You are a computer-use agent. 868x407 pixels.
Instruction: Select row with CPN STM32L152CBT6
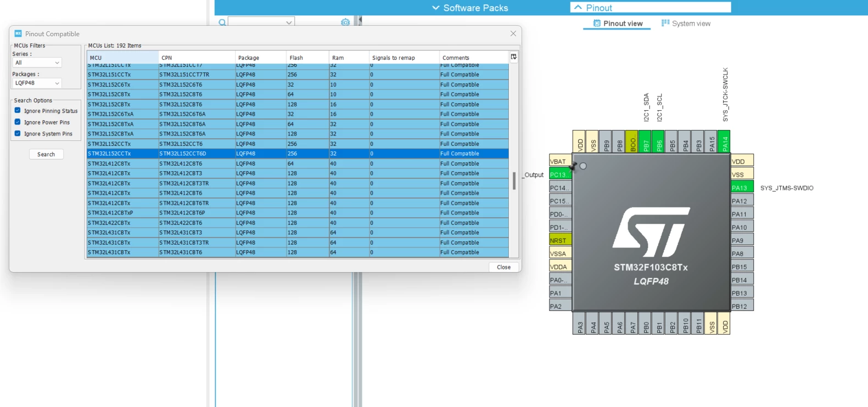[298, 104]
